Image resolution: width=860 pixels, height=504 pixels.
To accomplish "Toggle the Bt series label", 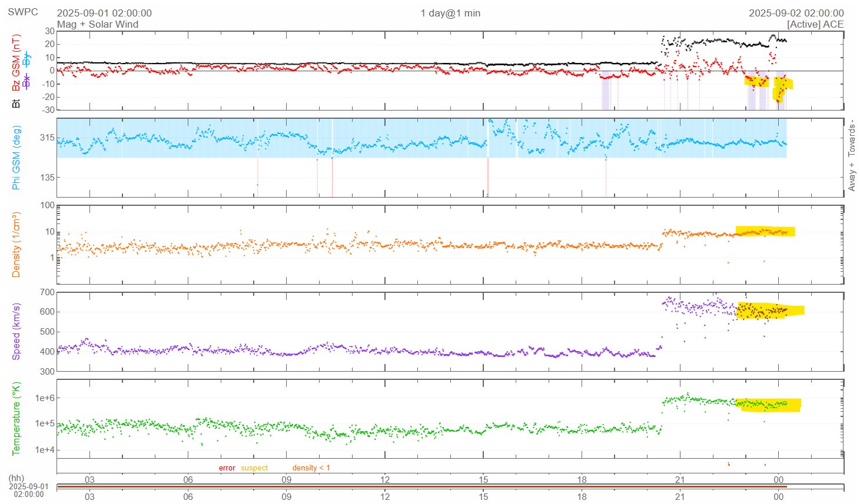I will coord(16,104).
